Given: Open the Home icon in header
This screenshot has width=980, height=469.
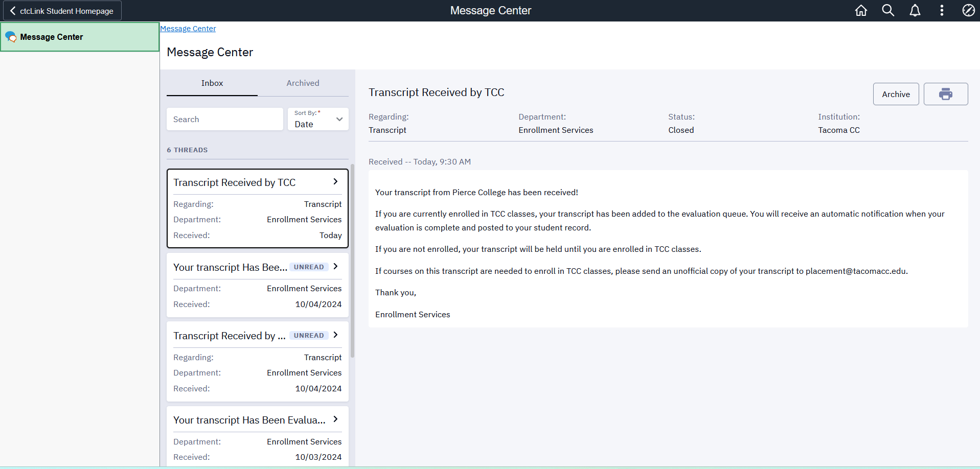Looking at the screenshot, I should pyautogui.click(x=861, y=10).
